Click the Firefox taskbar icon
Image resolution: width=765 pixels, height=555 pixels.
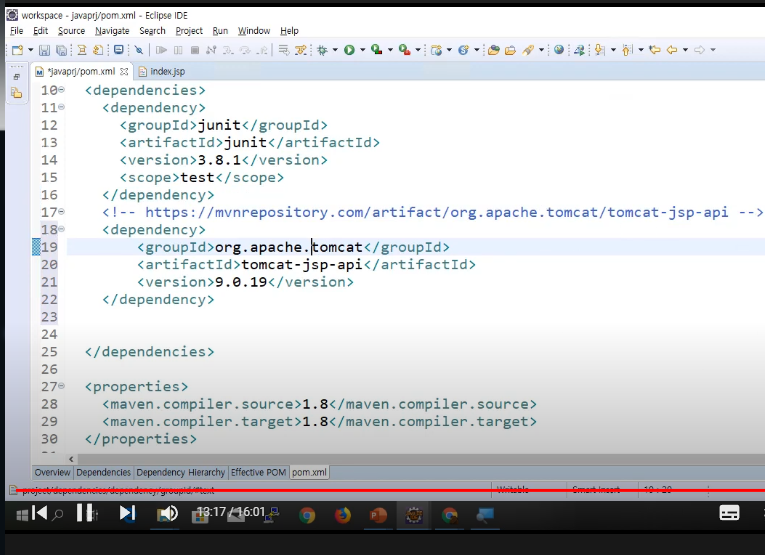click(x=342, y=515)
